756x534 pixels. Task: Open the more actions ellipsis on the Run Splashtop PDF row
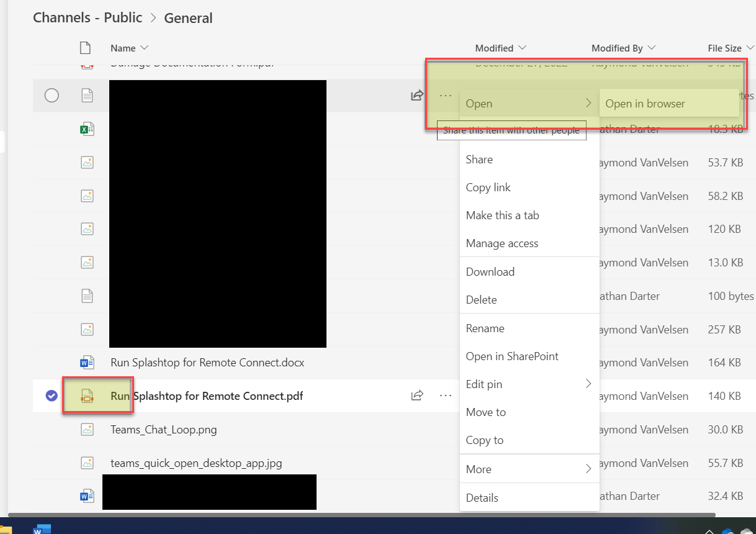(x=446, y=395)
